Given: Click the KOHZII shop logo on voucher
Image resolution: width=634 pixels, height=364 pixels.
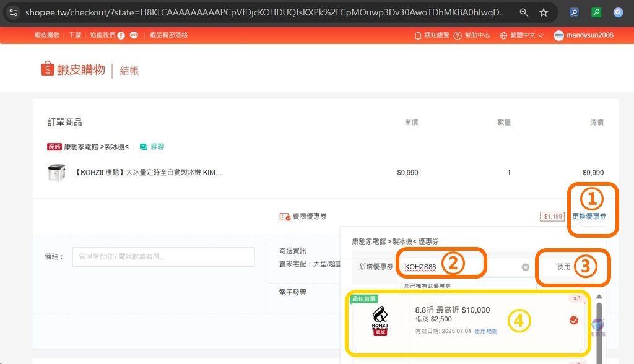Looking at the screenshot, I should pos(380,321).
